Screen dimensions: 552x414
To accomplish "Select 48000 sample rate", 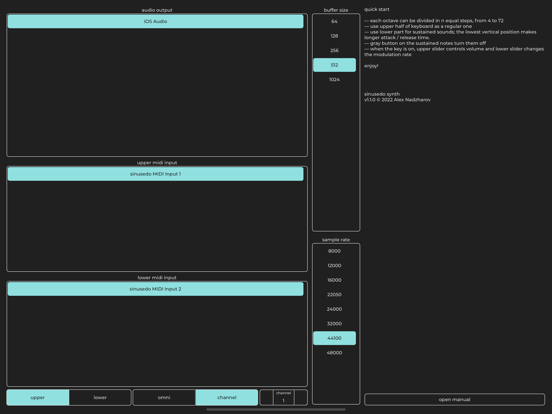I will coord(334,352).
